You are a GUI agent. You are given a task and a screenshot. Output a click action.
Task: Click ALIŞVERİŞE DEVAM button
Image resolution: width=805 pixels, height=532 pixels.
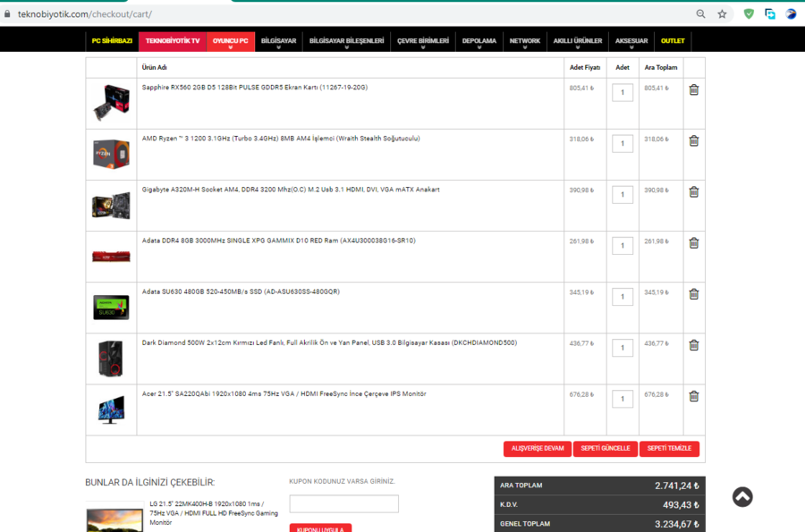538,448
